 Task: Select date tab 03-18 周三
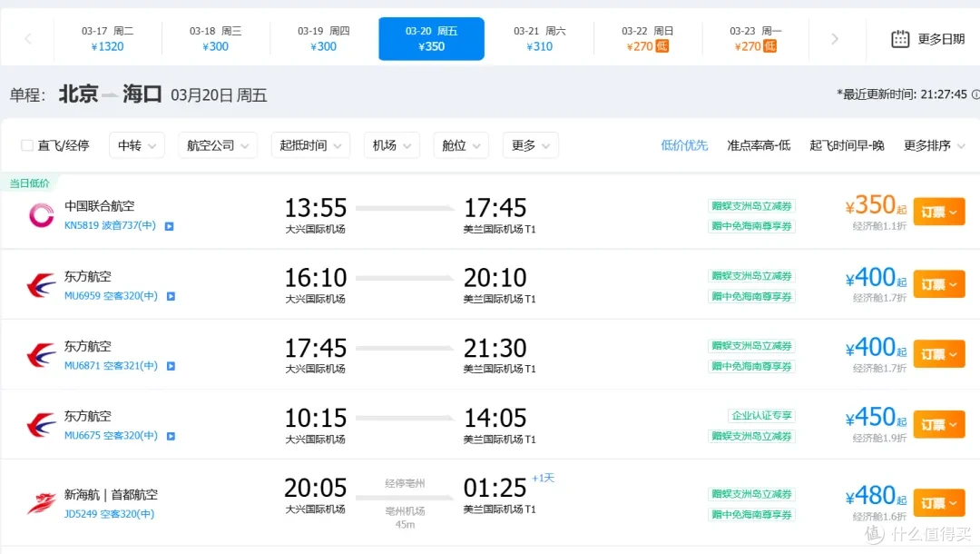click(x=216, y=39)
